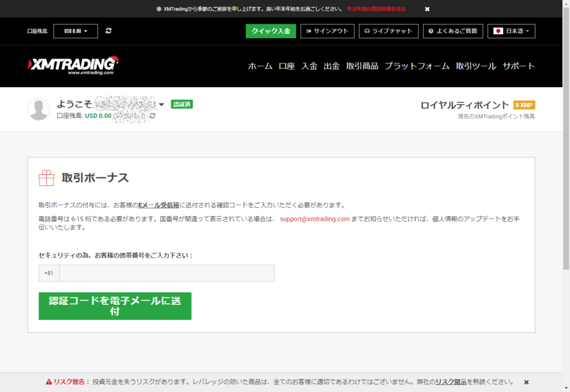Open the プラットフォーム menu
The width and height of the screenshot is (570, 392).
[x=417, y=66]
